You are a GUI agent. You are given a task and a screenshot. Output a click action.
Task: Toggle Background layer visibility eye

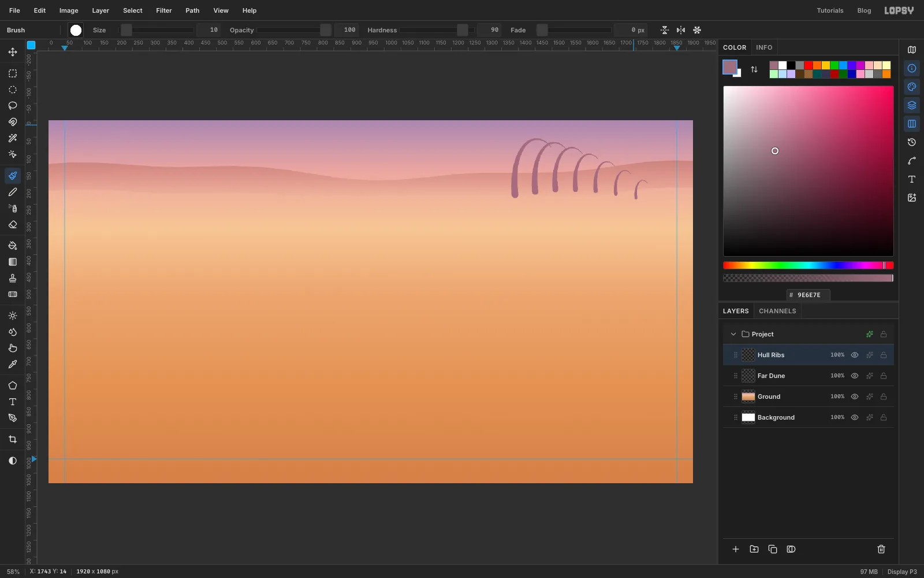point(855,417)
